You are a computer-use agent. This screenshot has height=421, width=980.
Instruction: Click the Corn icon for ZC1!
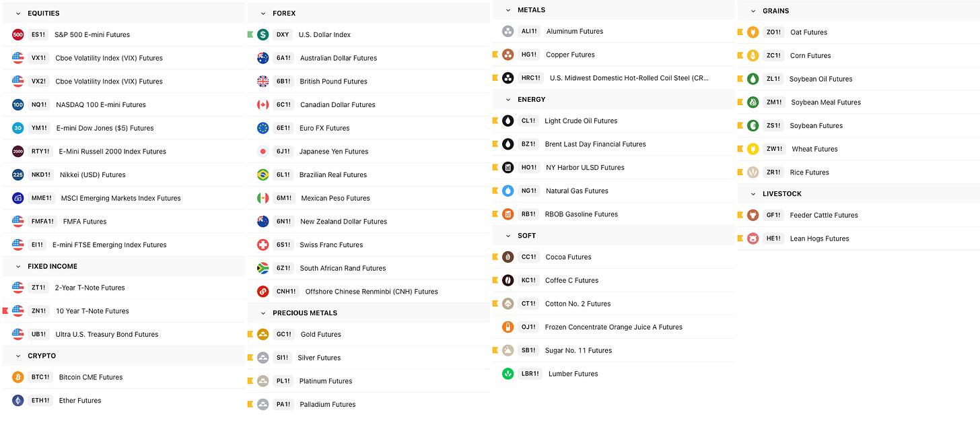(753, 55)
